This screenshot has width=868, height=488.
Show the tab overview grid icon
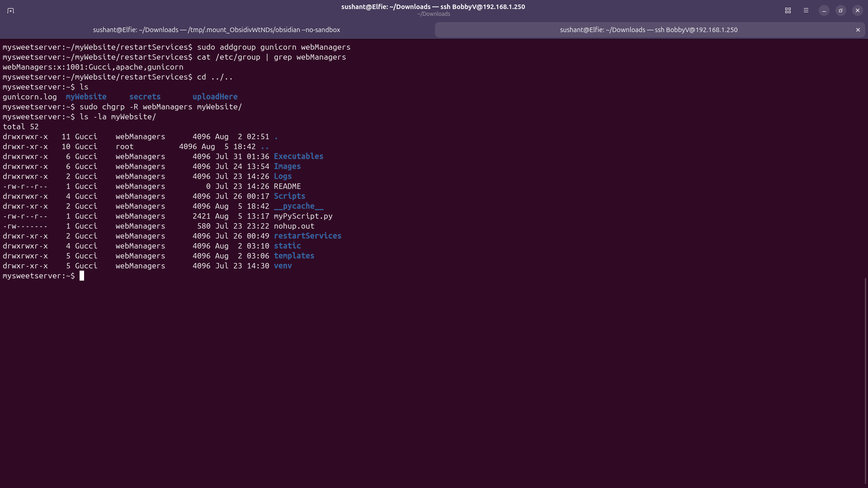pos(788,10)
